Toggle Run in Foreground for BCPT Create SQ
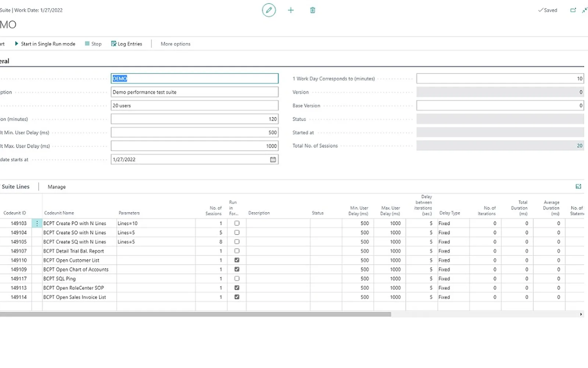The image size is (588, 368). coord(237,242)
